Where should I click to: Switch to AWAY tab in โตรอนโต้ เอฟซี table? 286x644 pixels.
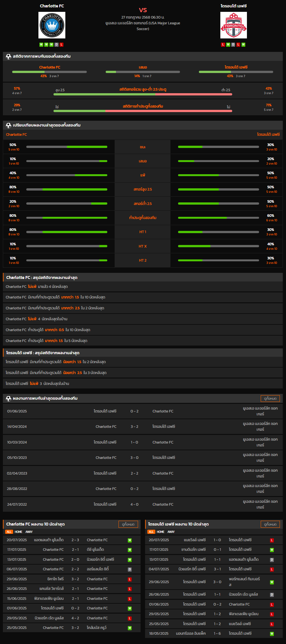[x=171, y=532]
